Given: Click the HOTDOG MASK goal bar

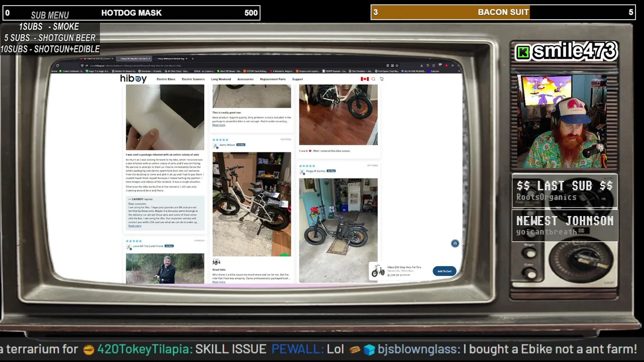Looking at the screenshot, I should point(131,13).
